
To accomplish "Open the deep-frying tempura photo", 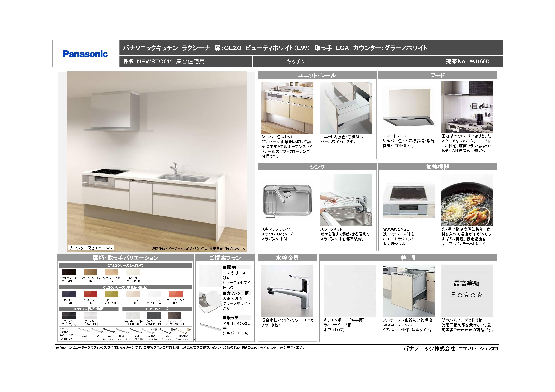I will 467,200.
